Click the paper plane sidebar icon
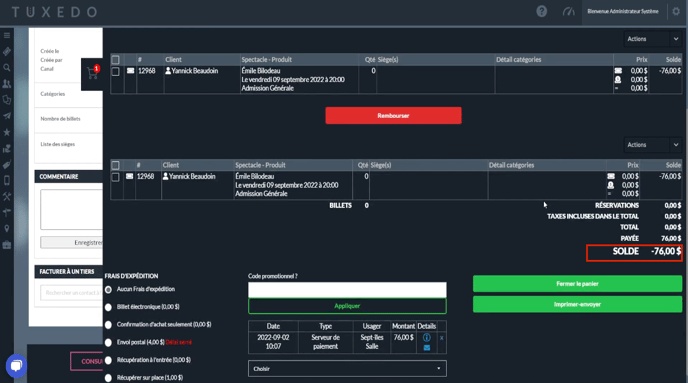This screenshot has width=688, height=383. [x=7, y=116]
